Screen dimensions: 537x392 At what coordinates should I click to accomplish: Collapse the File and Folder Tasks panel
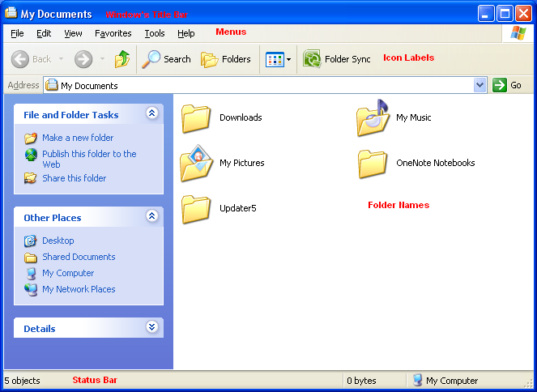[152, 113]
